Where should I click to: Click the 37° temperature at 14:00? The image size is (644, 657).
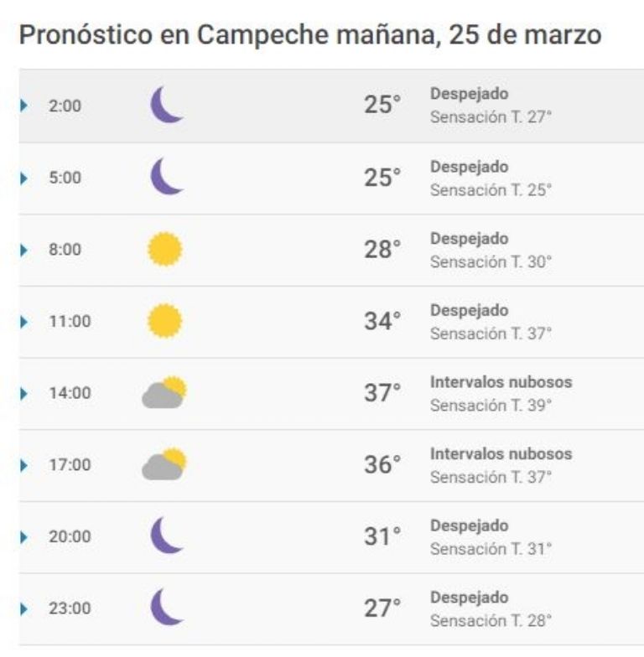coord(382,392)
